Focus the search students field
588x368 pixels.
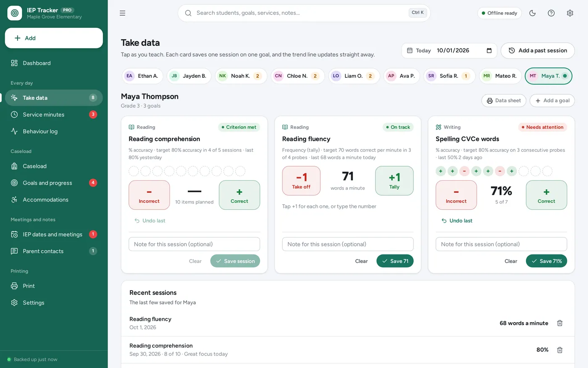[x=304, y=13]
